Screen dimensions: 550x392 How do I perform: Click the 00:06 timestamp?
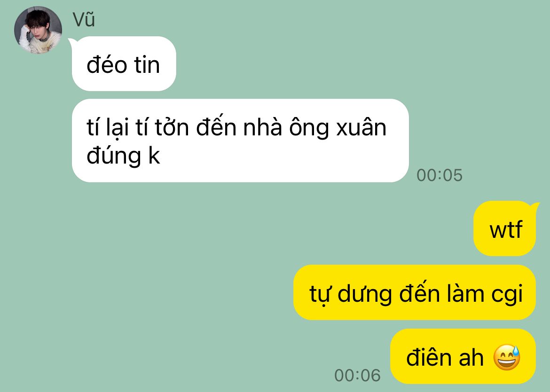357,376
